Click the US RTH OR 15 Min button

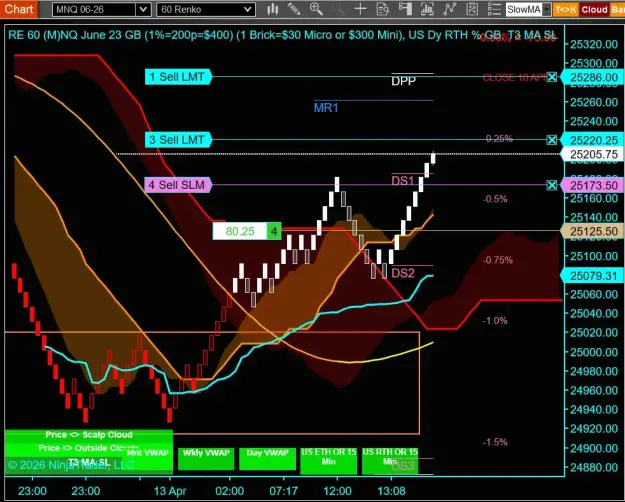(x=390, y=460)
